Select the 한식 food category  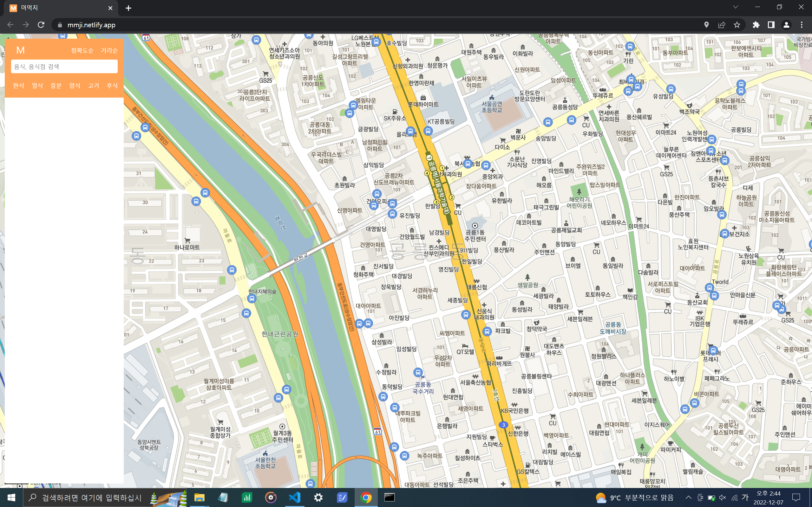tap(18, 86)
